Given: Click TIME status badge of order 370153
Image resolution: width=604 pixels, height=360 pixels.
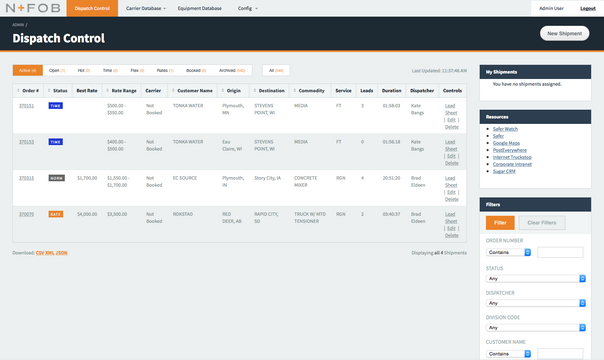Looking at the screenshot, I should [55, 142].
